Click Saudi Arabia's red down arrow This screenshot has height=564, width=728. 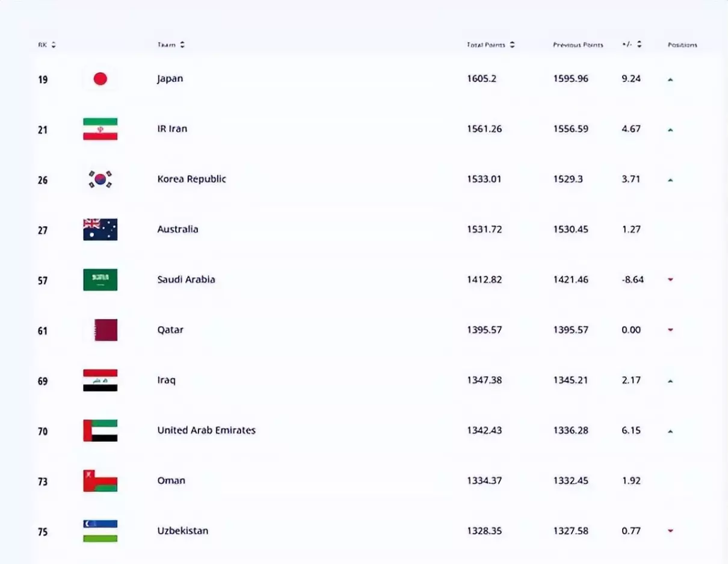point(670,280)
